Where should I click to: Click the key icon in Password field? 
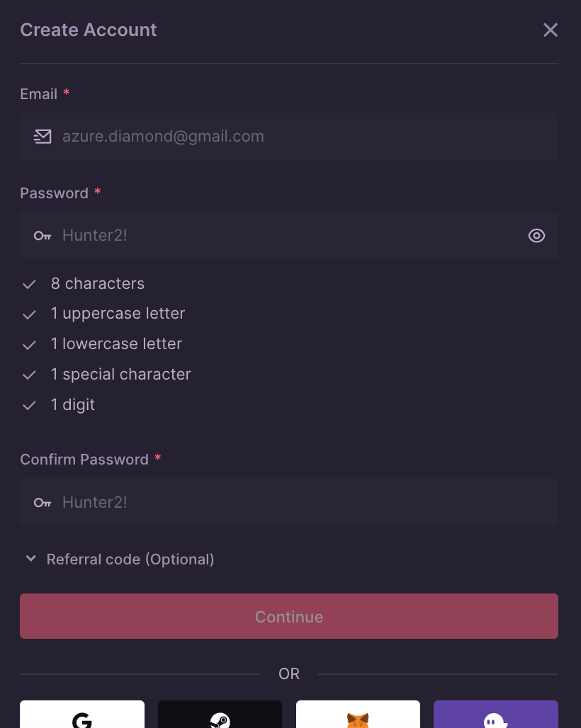click(x=43, y=236)
